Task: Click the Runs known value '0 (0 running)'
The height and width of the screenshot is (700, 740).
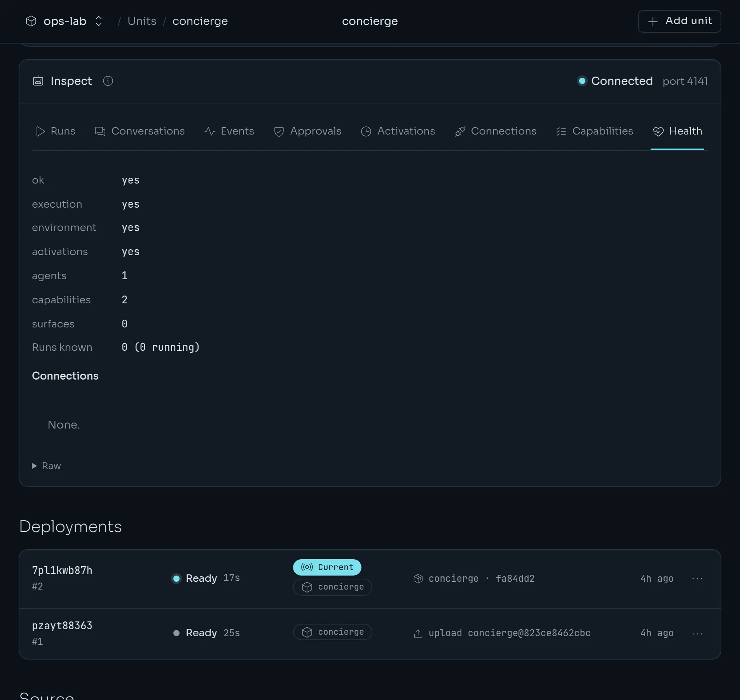Action: coord(161,347)
